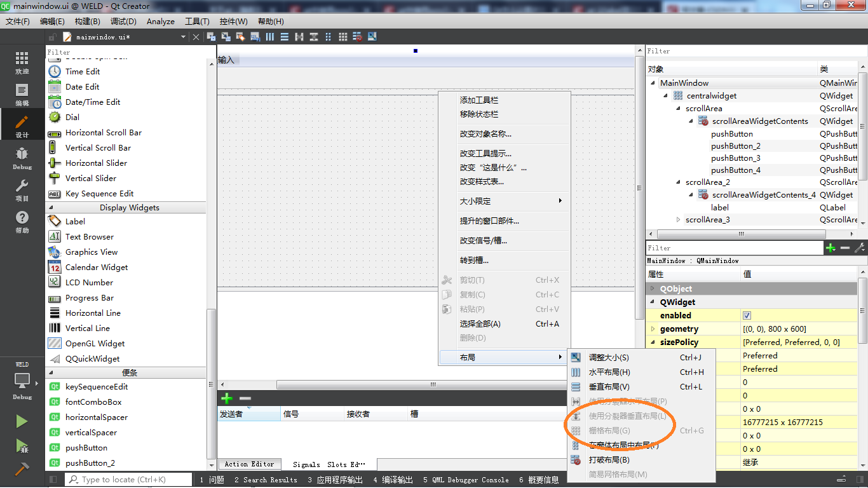
Task: Open the Debug mode in sidebar
Action: (x=22, y=158)
